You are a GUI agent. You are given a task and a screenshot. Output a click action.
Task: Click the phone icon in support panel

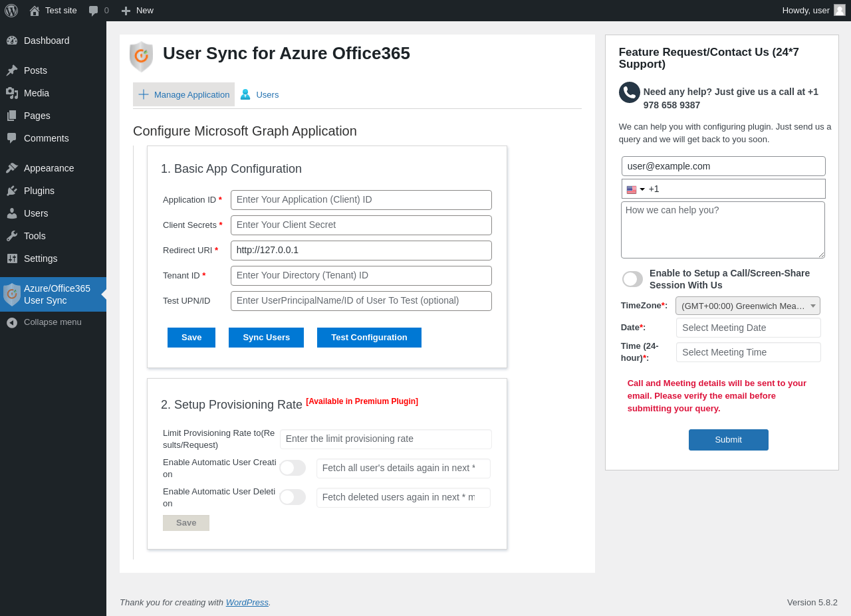point(629,92)
